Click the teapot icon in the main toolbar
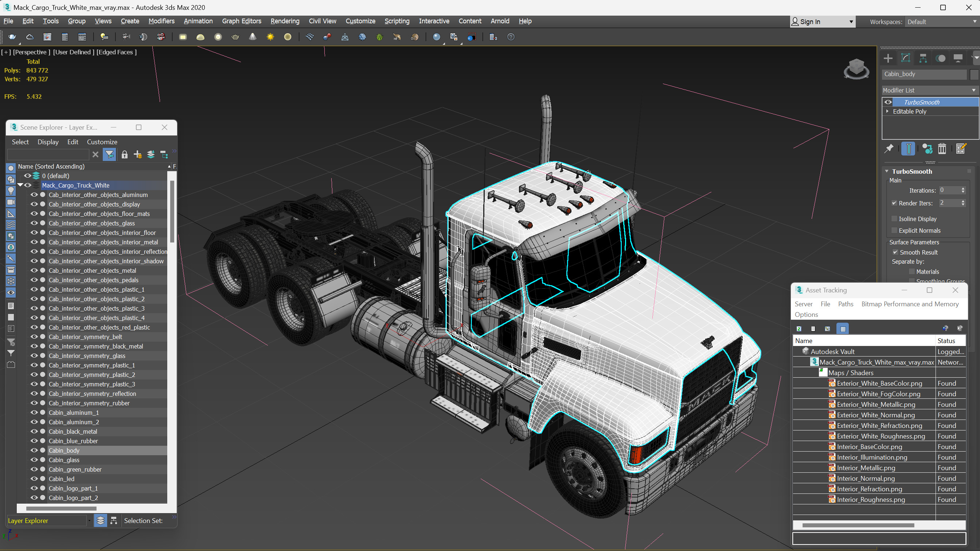 coord(12,37)
